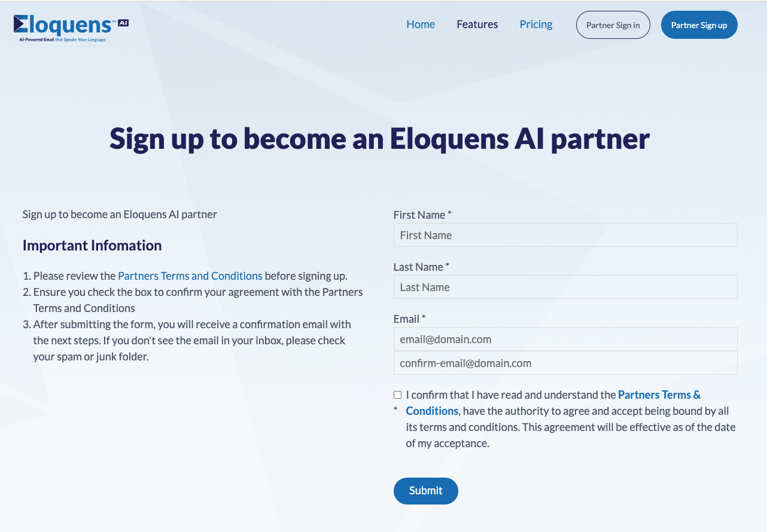Click the Last Name label text
Image resolution: width=767 pixels, height=532 pixels.
pyautogui.click(x=418, y=267)
